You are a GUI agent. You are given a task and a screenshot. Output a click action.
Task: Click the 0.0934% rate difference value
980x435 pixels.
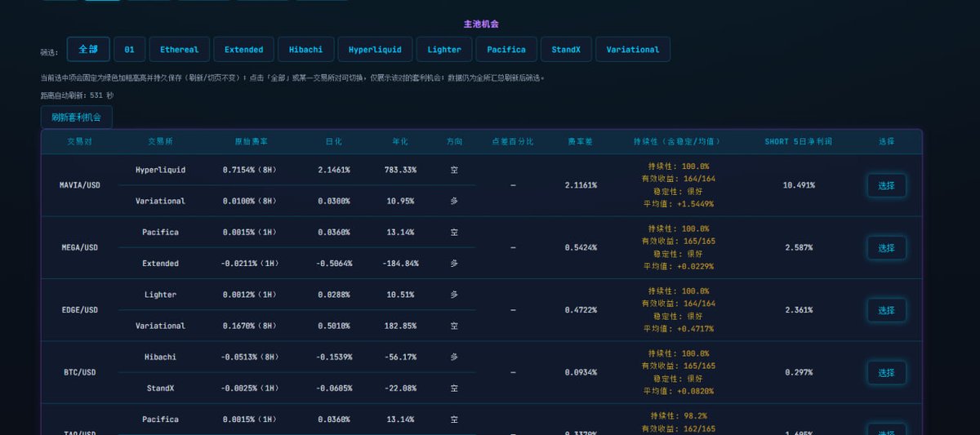click(581, 372)
